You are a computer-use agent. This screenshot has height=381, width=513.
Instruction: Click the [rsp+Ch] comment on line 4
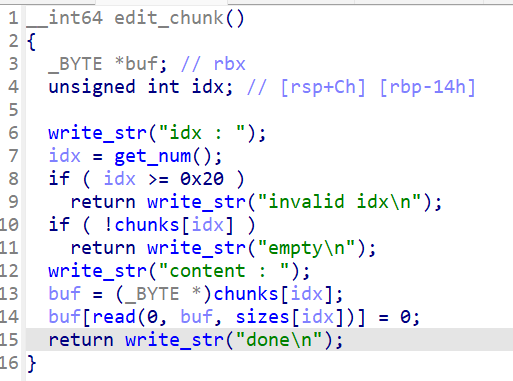[x=323, y=87]
